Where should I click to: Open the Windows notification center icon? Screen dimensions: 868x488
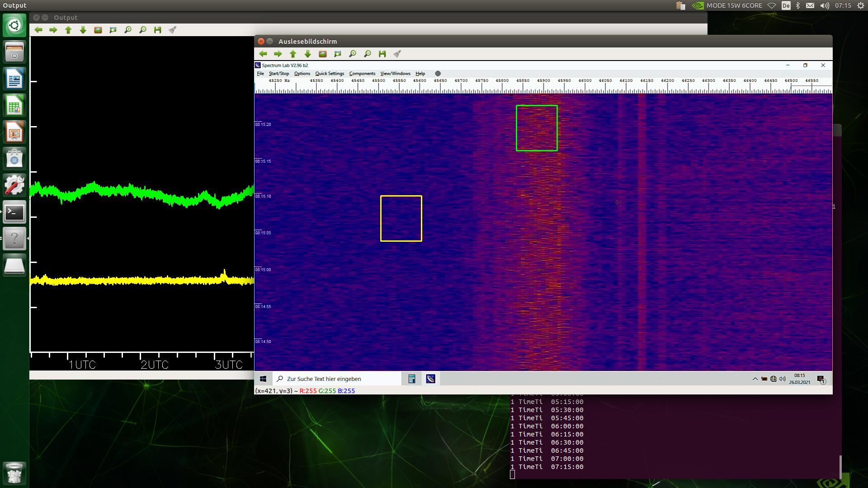click(821, 379)
